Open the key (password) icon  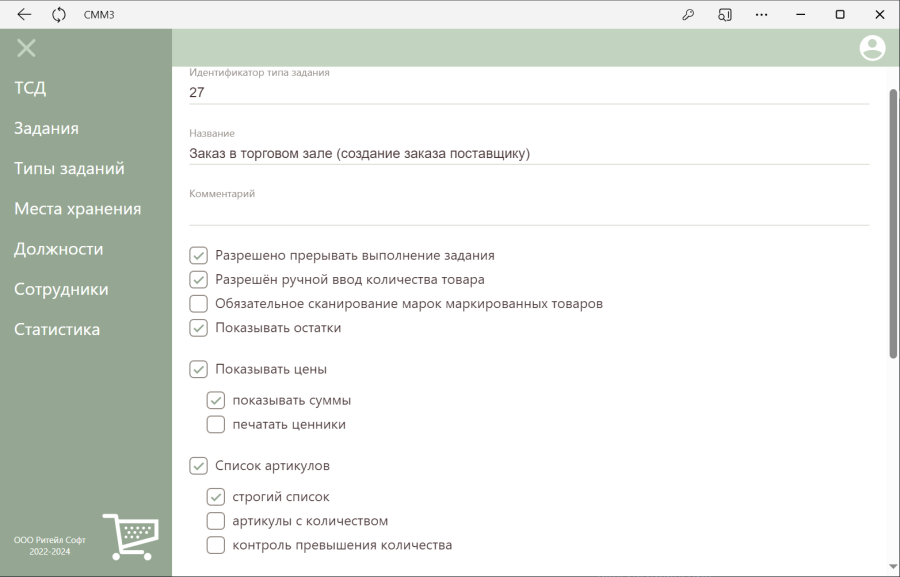pyautogui.click(x=688, y=14)
